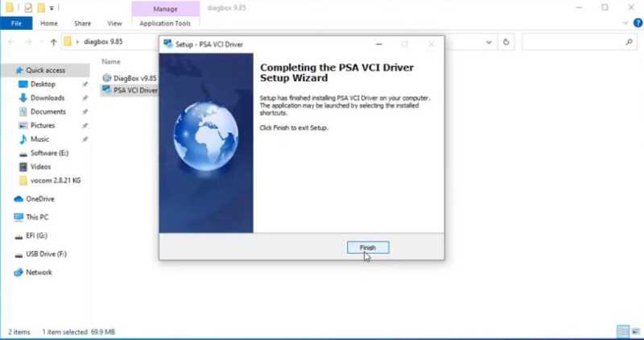Open address bar history dropdown

point(489,42)
